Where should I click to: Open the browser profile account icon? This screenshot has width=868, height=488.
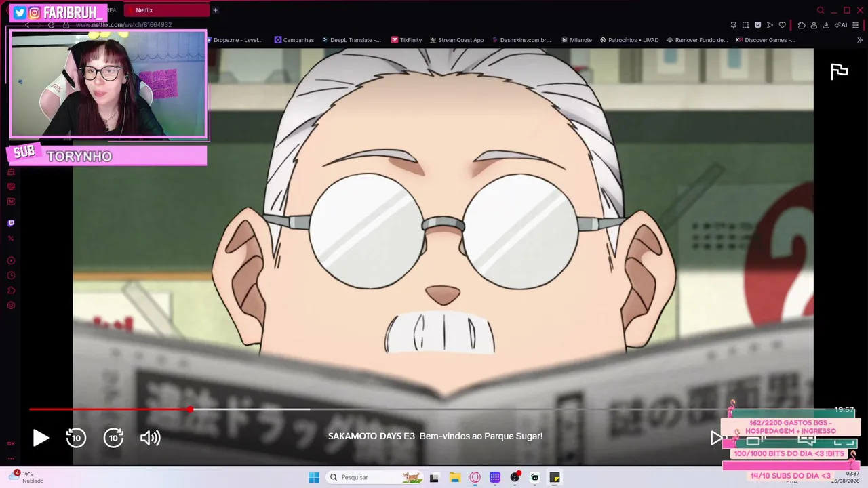pos(814,25)
